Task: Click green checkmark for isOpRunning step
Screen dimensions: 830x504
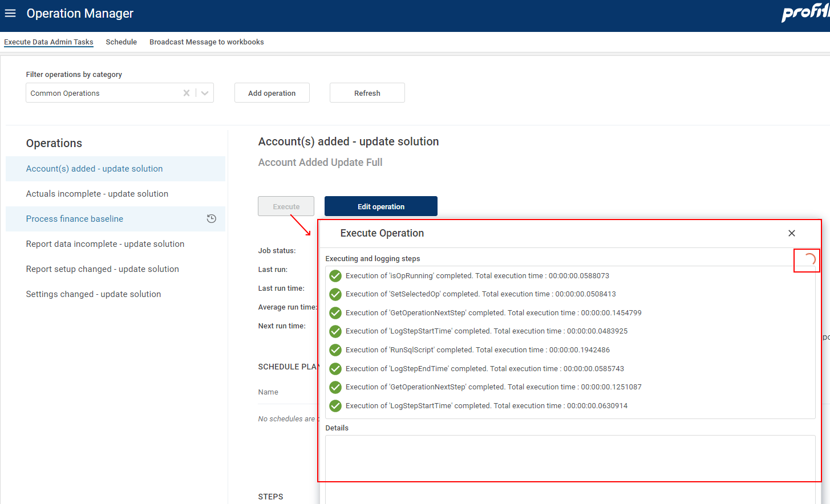Action: pos(335,276)
